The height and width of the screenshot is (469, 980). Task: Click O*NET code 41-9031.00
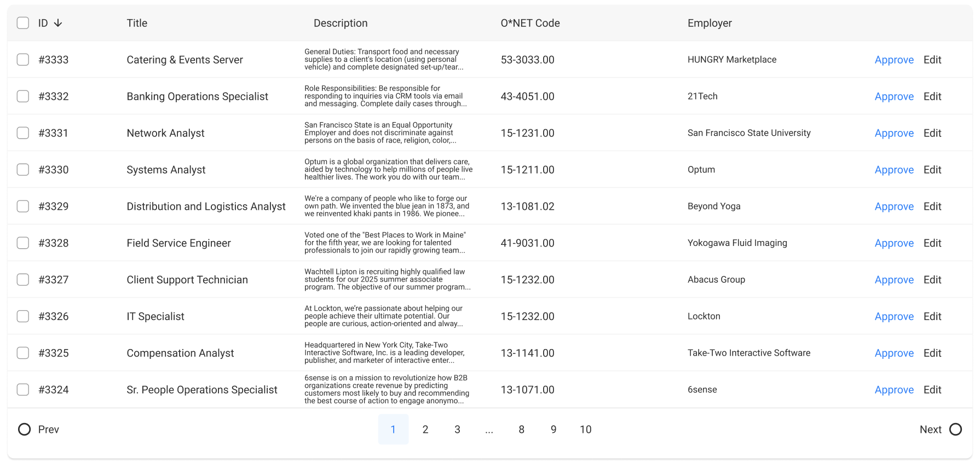(x=527, y=243)
